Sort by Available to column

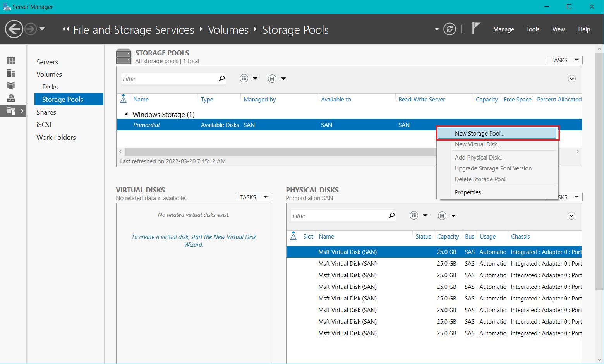click(336, 100)
